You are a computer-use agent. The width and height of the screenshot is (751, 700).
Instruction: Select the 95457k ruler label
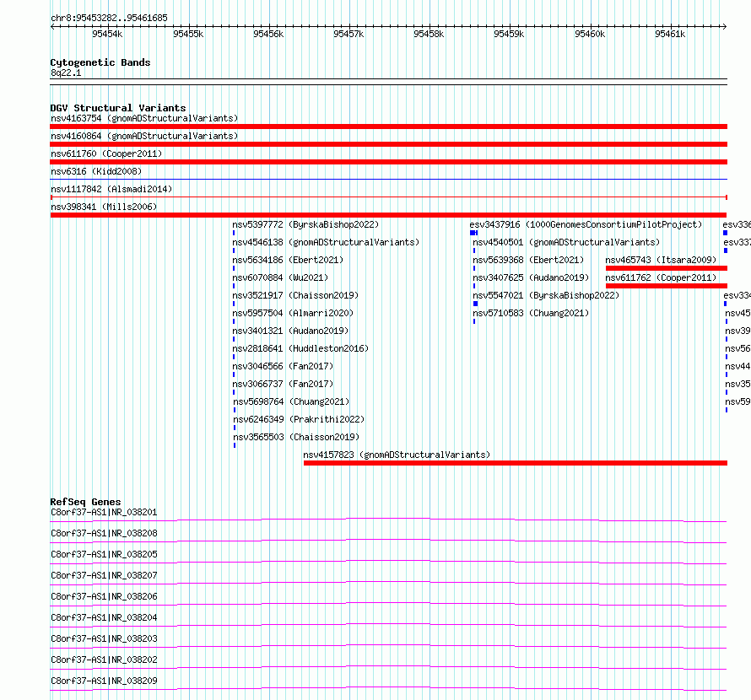tap(348, 34)
